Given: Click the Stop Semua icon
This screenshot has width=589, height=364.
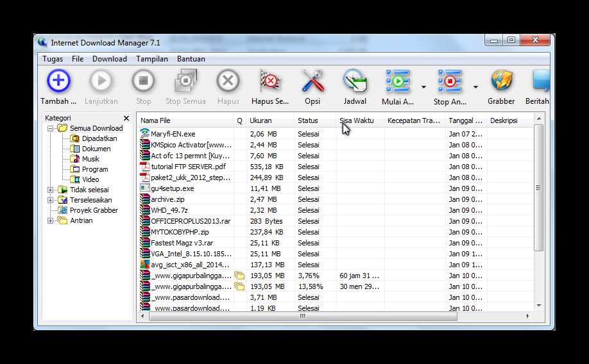Looking at the screenshot, I should (x=185, y=81).
